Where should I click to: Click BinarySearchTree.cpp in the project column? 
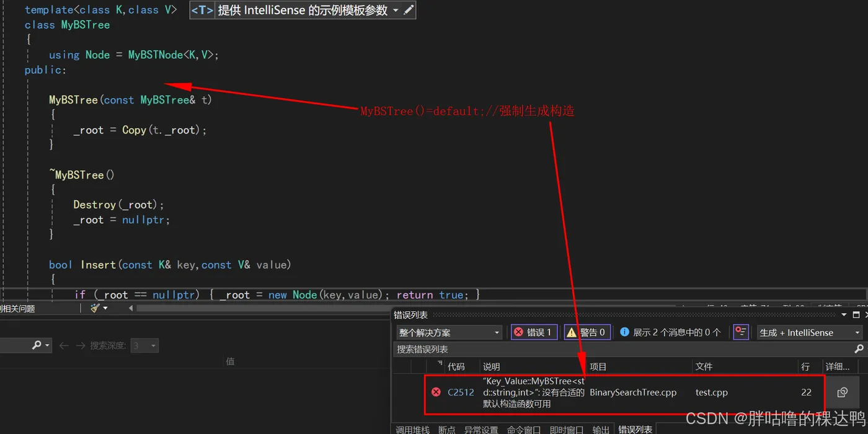pyautogui.click(x=633, y=392)
